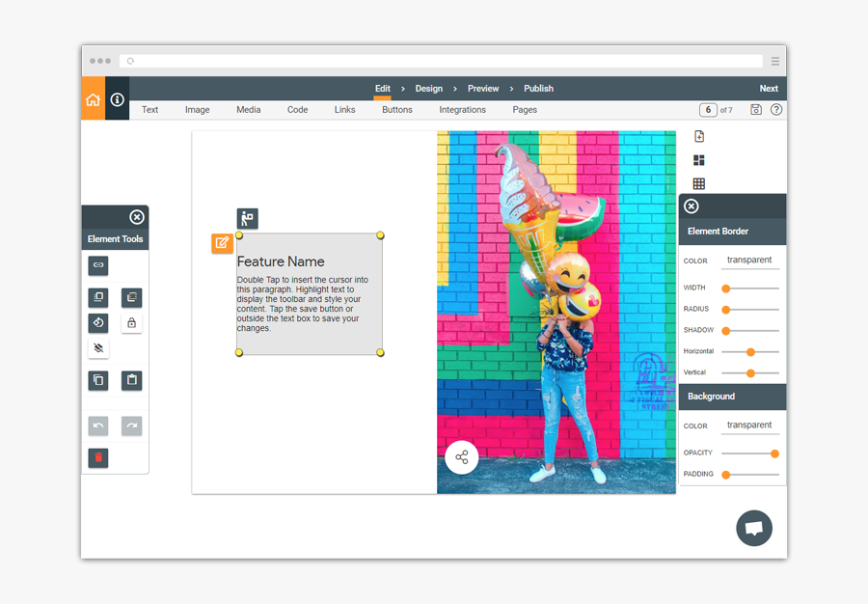The width and height of the screenshot is (868, 604).
Task: Select Integrations from the top toolbar
Action: coord(462,109)
